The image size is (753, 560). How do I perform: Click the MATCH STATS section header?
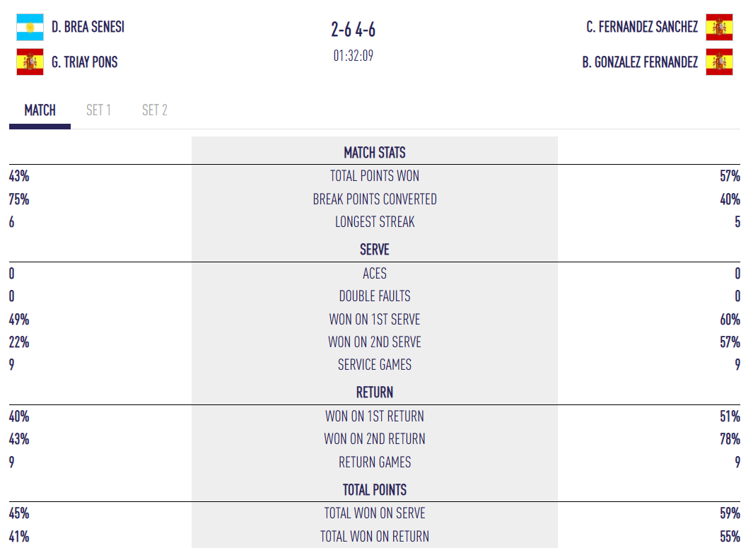click(375, 153)
